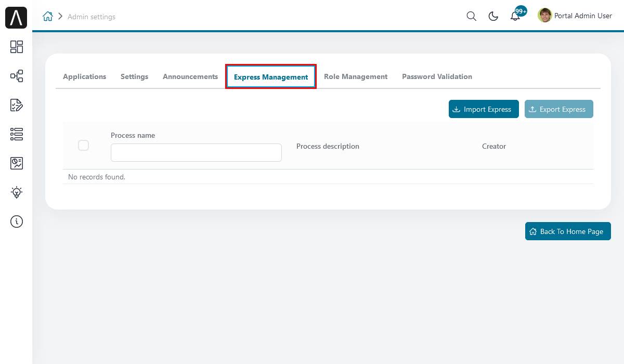Click the Axon Ivy logo in sidebar
The height and width of the screenshot is (364, 624).
click(16, 18)
